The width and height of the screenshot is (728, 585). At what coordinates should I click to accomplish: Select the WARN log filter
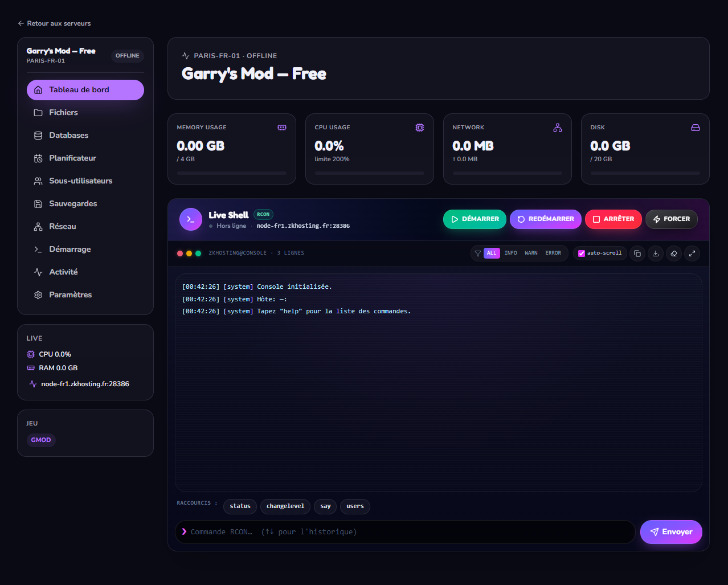coord(531,253)
